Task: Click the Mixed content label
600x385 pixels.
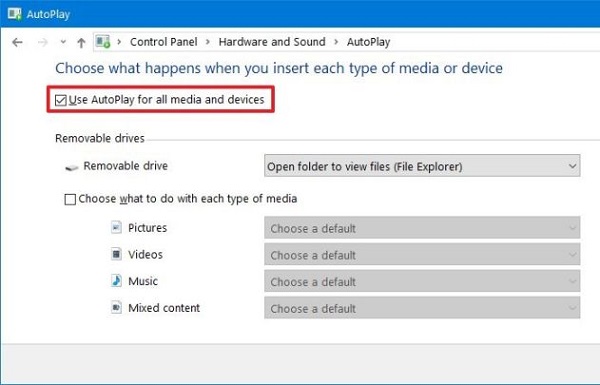Action: [164, 308]
